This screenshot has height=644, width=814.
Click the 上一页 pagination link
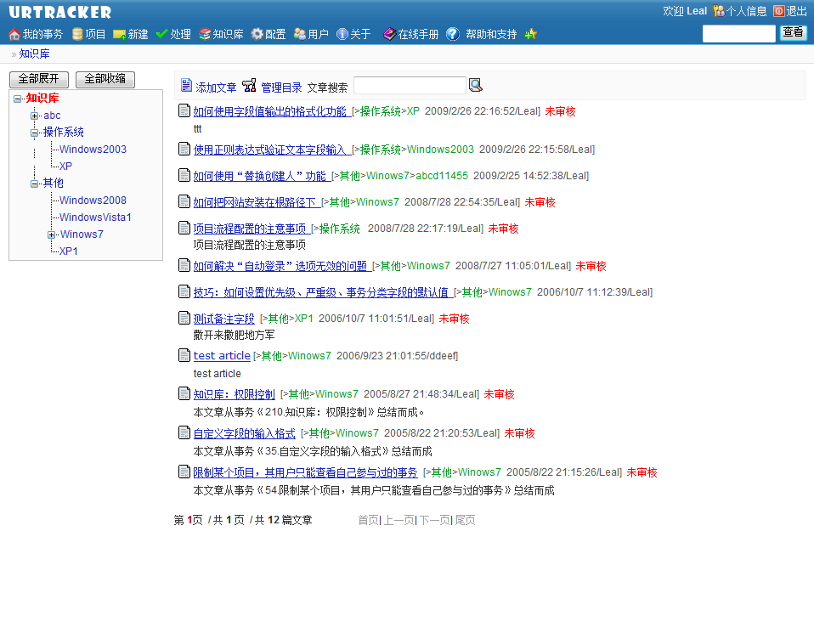point(399,520)
